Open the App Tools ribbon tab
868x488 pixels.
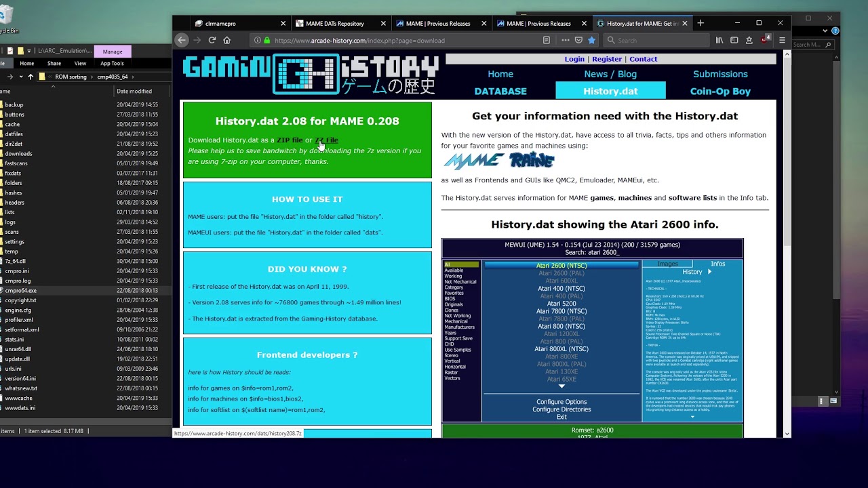tap(113, 63)
